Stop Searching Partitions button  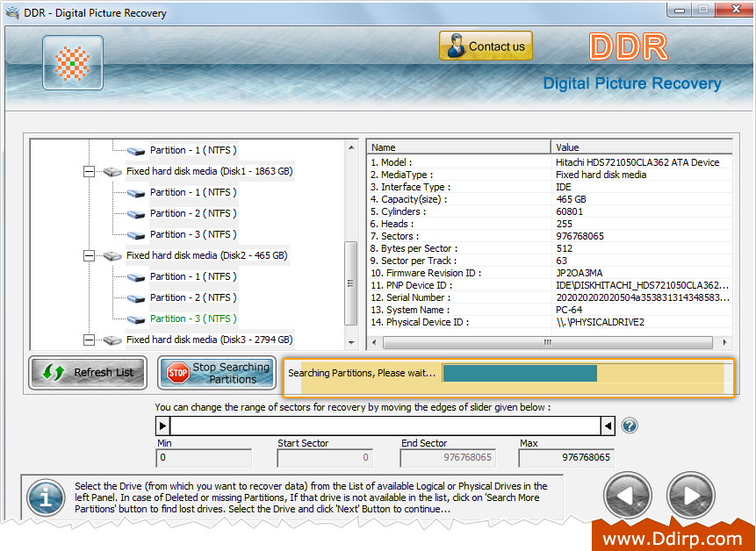click(x=217, y=372)
